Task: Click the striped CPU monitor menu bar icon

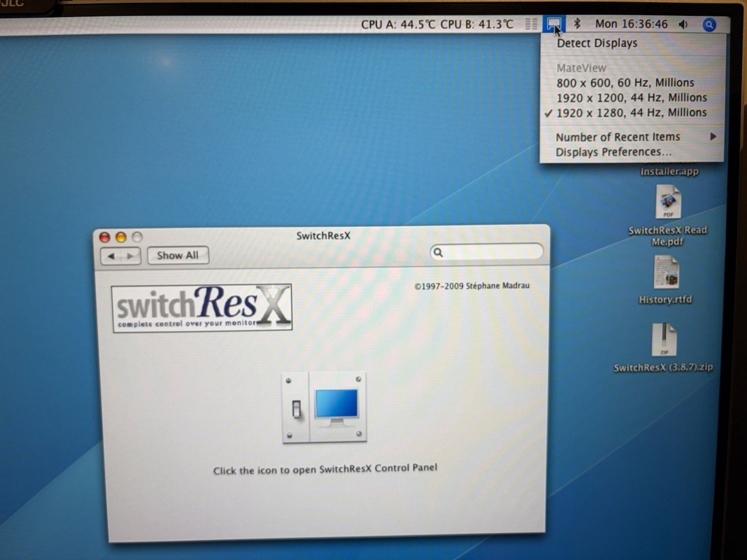Action: 531,24
